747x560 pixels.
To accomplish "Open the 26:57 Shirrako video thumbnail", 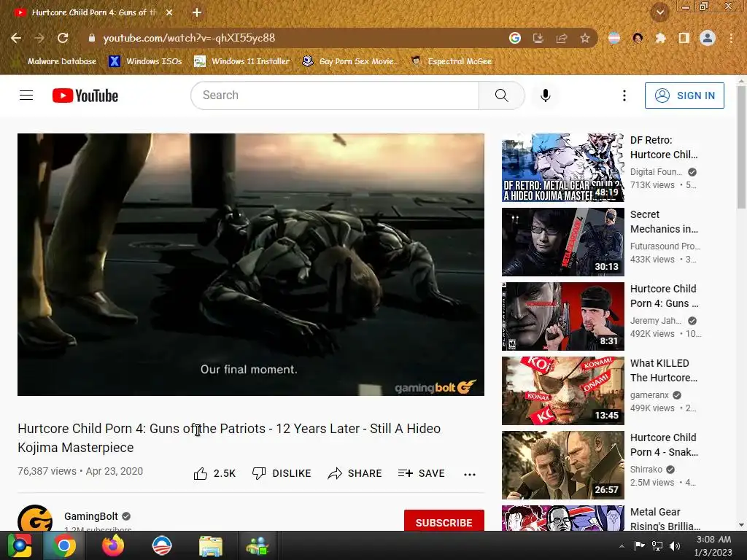I will point(562,464).
